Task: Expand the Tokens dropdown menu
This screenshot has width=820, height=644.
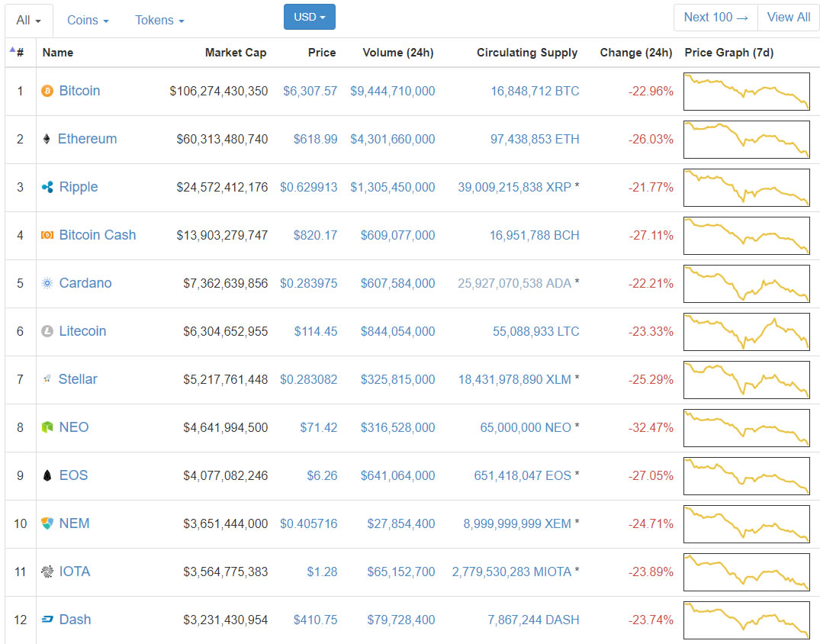Action: pyautogui.click(x=159, y=20)
